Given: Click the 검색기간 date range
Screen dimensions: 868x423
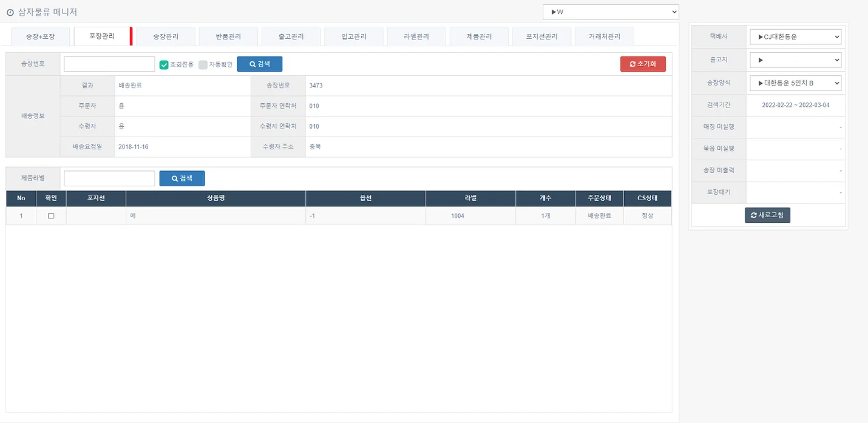Looking at the screenshot, I should (x=795, y=105).
